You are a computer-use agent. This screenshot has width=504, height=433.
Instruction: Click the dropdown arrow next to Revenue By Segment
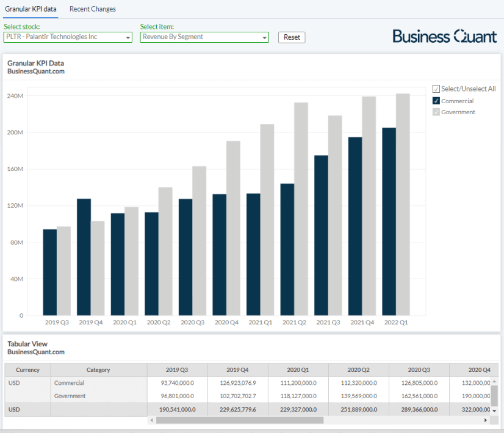[x=264, y=38]
